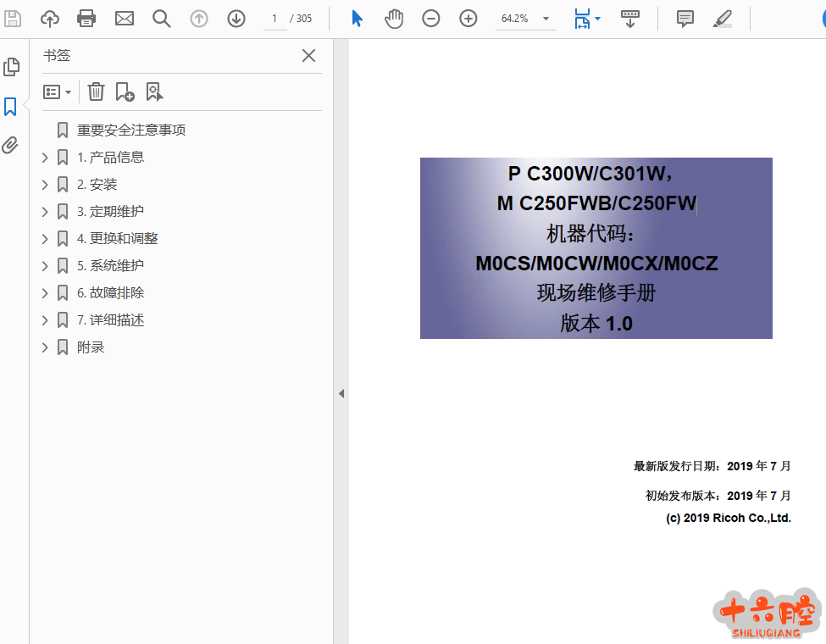Screen dimensions: 826x644
Task: Expand the 1. 产品信息 bookmark
Action: coord(45,158)
